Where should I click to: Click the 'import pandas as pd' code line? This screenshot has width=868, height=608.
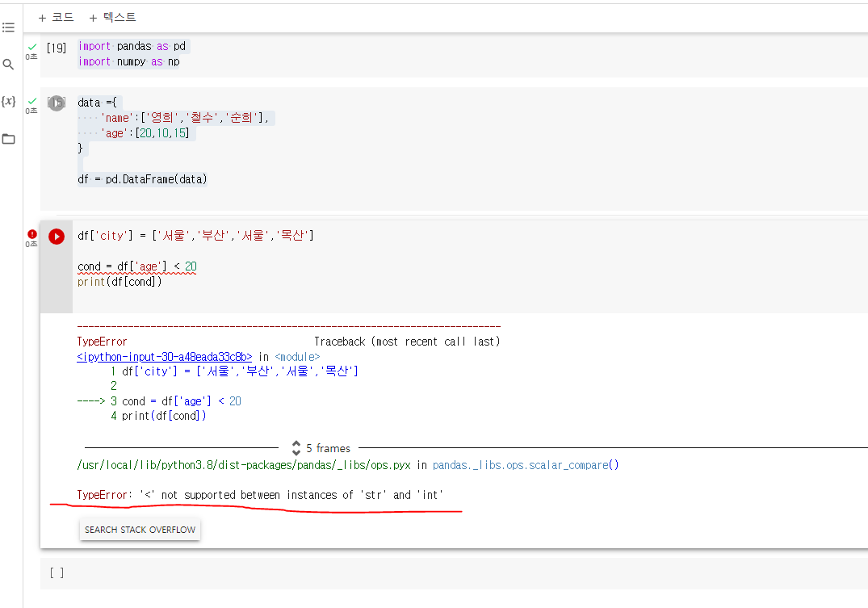tap(132, 47)
